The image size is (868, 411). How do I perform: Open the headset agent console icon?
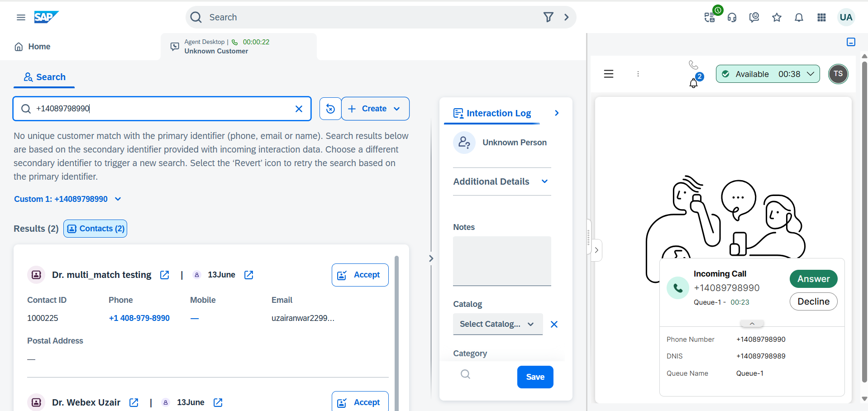[x=732, y=17]
